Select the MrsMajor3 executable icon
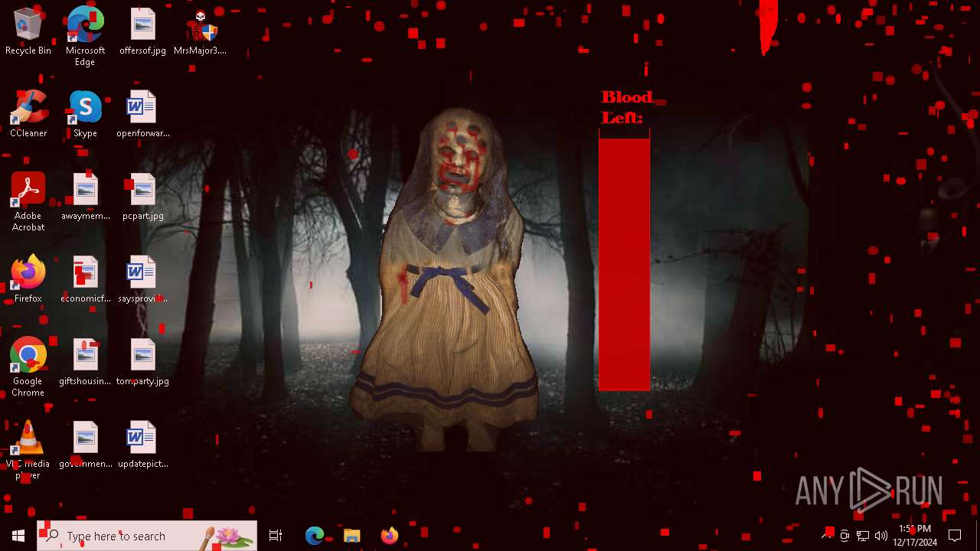 click(200, 32)
